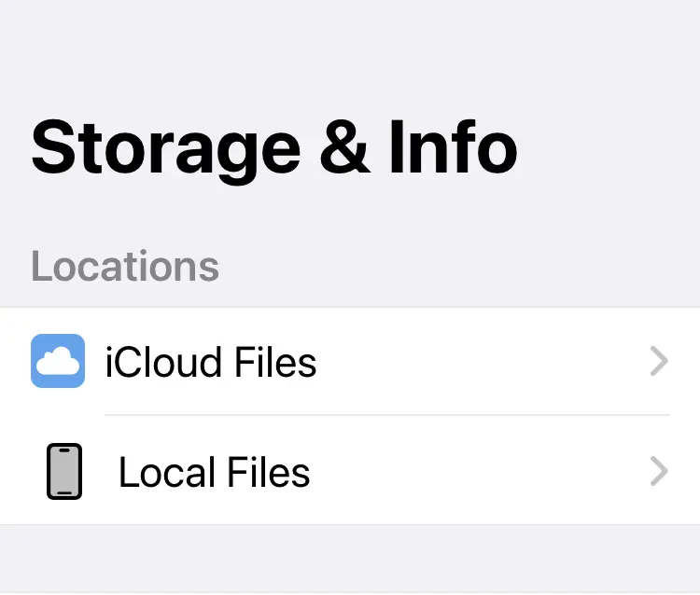Expand Local Files using its right chevron
Screen dimensions: 700x595
pyautogui.click(x=659, y=472)
